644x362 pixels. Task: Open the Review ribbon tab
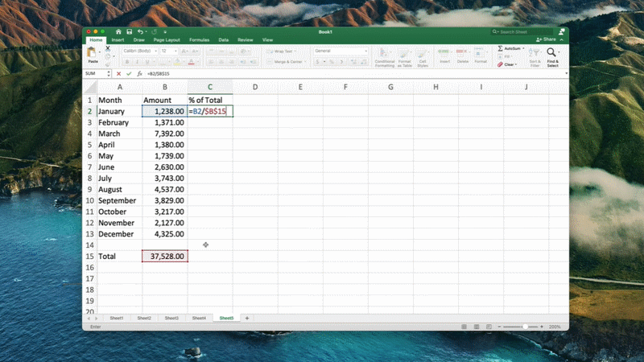(246, 39)
